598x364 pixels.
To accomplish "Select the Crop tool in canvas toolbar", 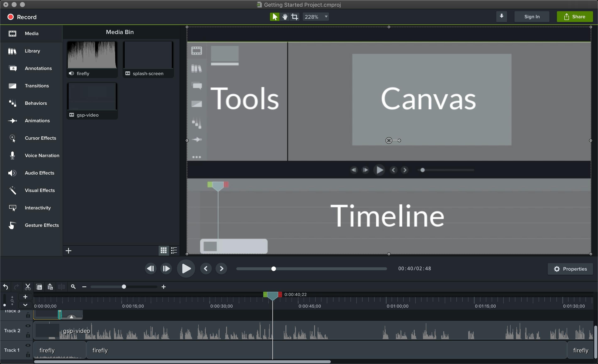I will 295,17.
